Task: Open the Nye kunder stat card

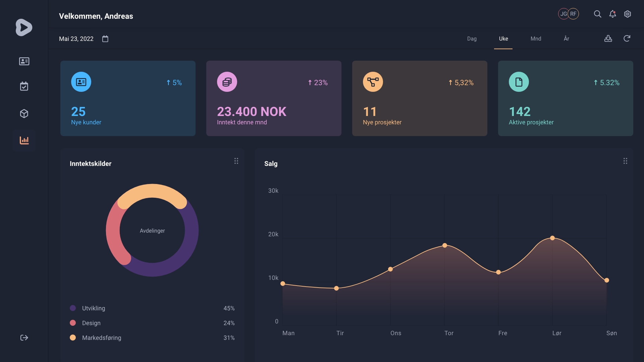Action: tap(128, 98)
